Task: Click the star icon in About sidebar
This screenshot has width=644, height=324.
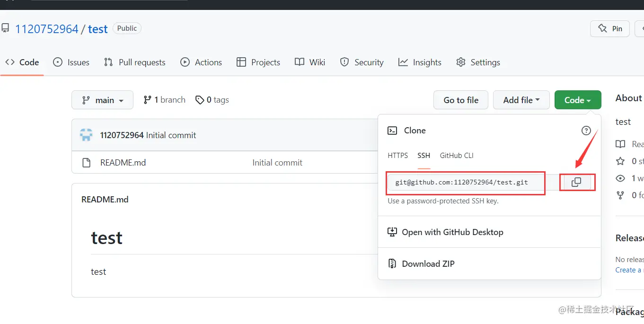Action: pos(620,161)
